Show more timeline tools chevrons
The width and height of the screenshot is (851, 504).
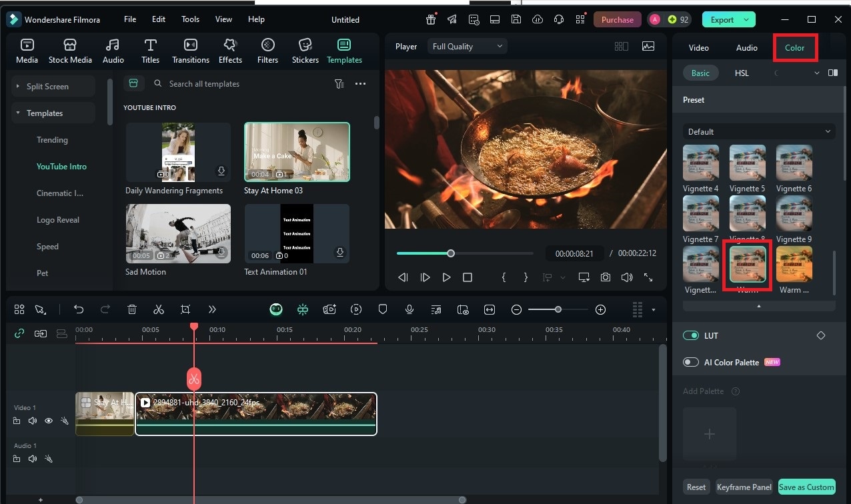point(212,309)
